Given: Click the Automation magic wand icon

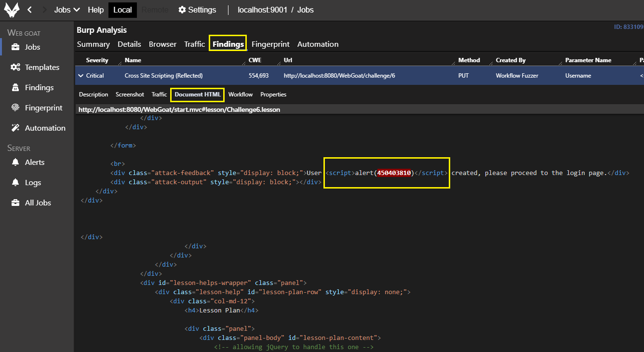Looking at the screenshot, I should 15,128.
